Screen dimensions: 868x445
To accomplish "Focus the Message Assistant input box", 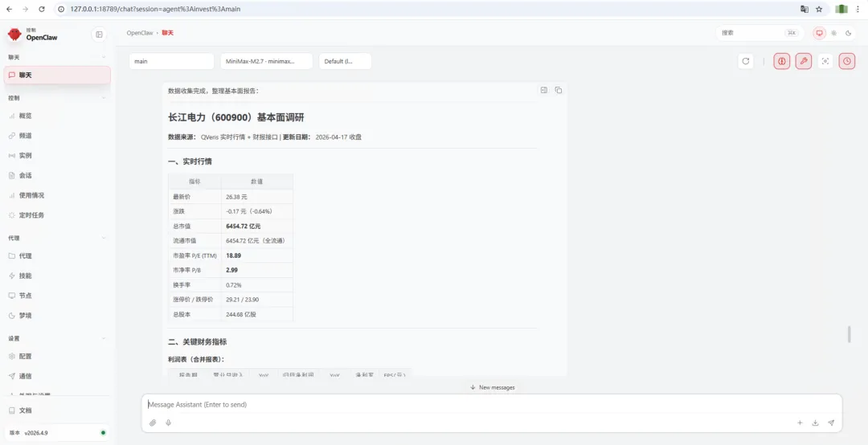I will (x=492, y=405).
